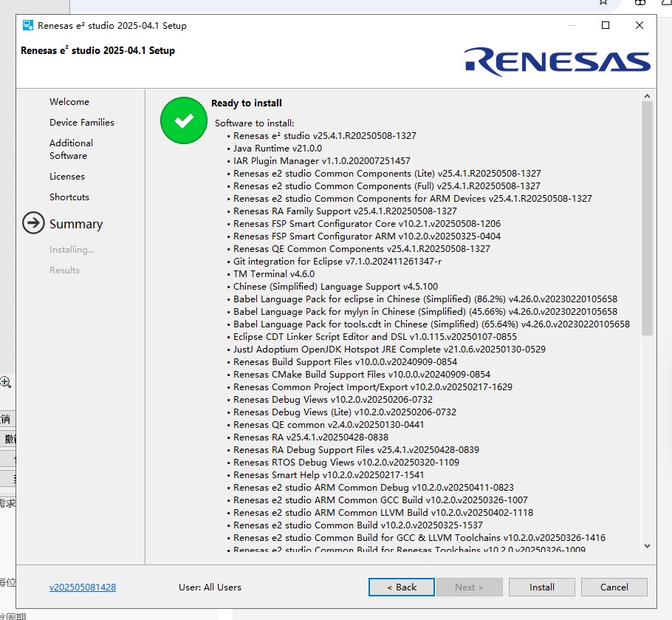Click the Renesas logo in the header
The image size is (672, 620).
coord(557,62)
